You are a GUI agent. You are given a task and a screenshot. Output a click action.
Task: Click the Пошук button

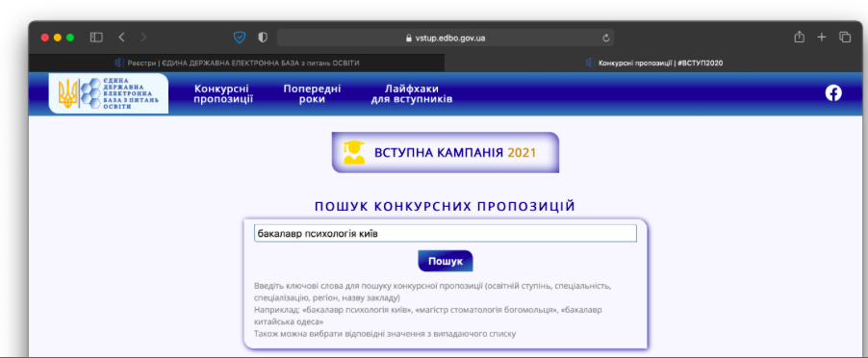pos(446,261)
